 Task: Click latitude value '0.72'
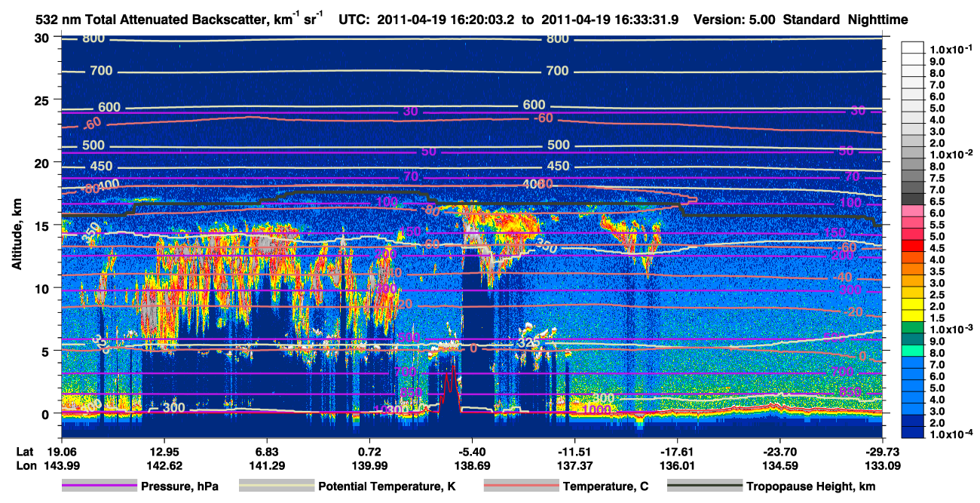[369, 450]
